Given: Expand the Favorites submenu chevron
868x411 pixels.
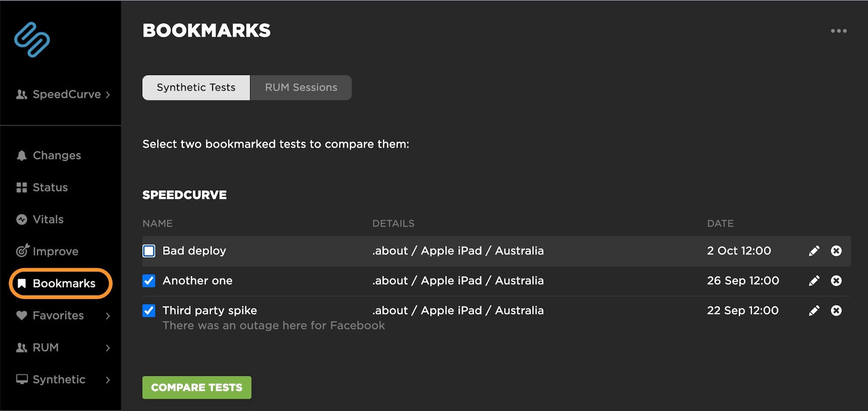Looking at the screenshot, I should click(108, 316).
